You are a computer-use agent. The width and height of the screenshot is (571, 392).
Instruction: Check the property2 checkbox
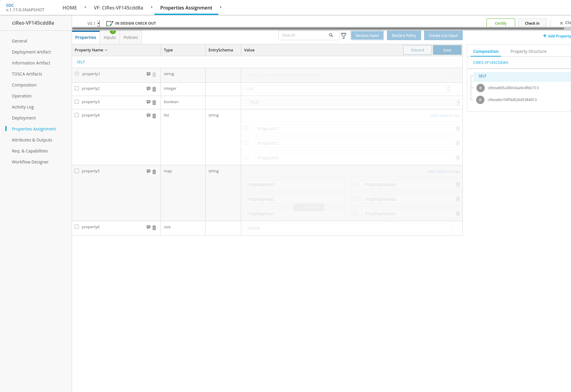coord(77,88)
